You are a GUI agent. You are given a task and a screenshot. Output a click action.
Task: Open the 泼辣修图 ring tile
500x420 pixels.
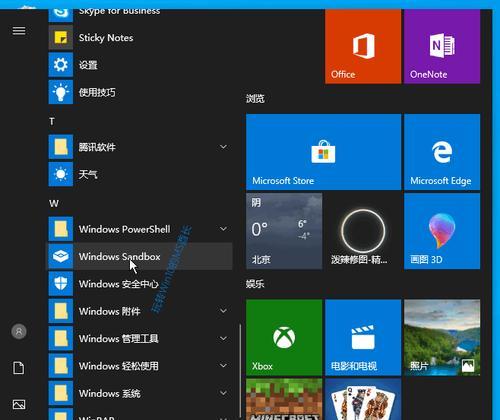pos(363,231)
